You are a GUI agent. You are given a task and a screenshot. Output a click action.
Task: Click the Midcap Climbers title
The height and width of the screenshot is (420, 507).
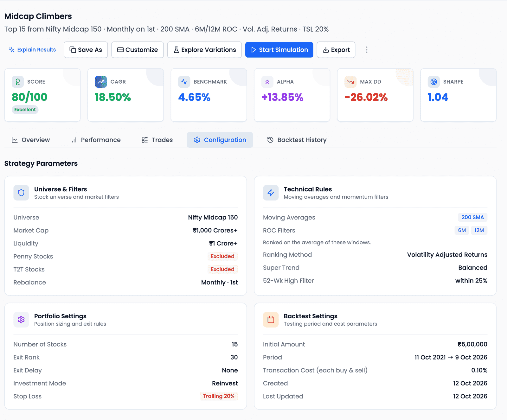click(38, 16)
